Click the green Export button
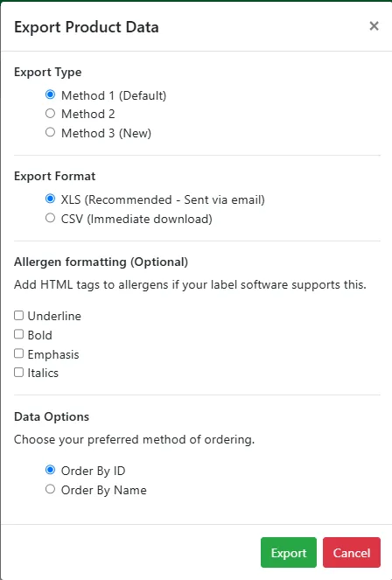Image resolution: width=392 pixels, height=580 pixels. coord(289,552)
